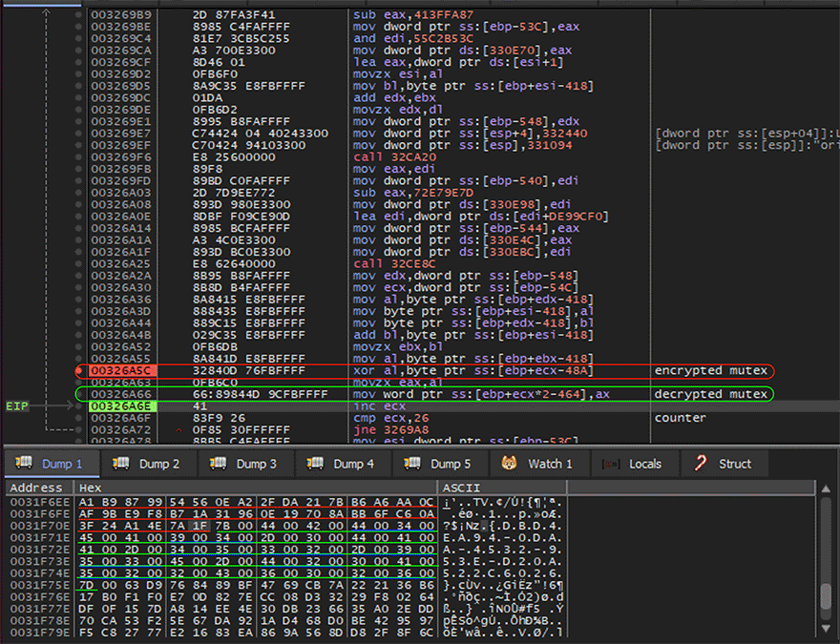The height and width of the screenshot is (644, 840).
Task: Select opcode bytes '32840D 76FBFFFF'
Action: pos(248,370)
